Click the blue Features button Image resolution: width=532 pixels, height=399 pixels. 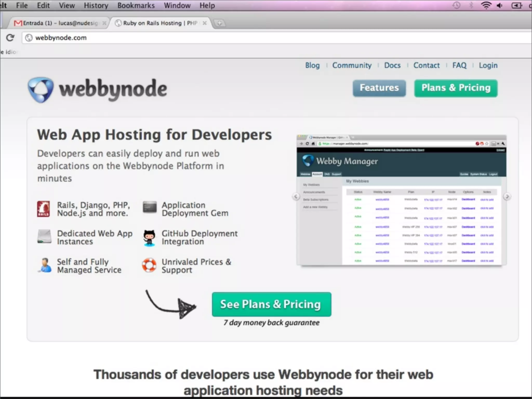(x=379, y=88)
